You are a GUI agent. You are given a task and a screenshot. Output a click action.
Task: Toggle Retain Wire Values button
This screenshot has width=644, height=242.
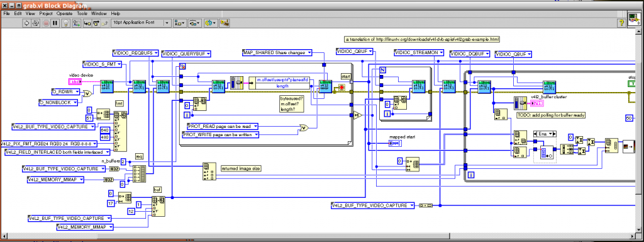(76, 23)
